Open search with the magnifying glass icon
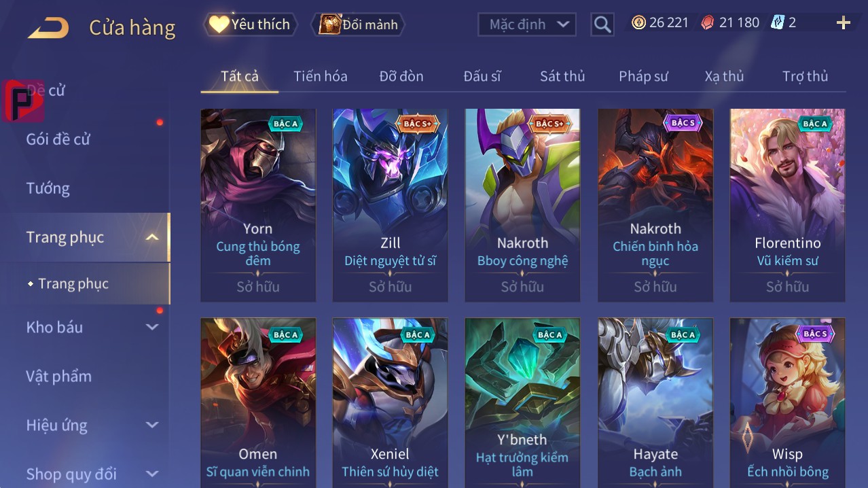The image size is (868, 488). click(602, 24)
